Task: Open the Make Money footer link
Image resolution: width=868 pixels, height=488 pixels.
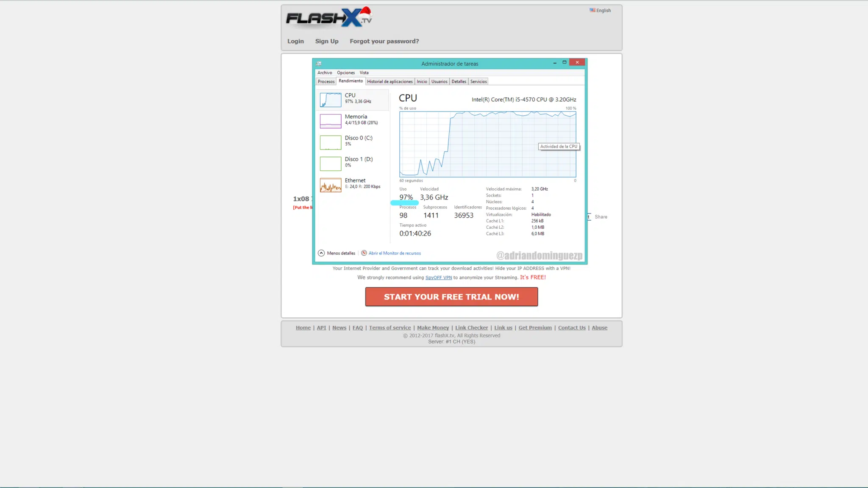Action: pos(433,328)
